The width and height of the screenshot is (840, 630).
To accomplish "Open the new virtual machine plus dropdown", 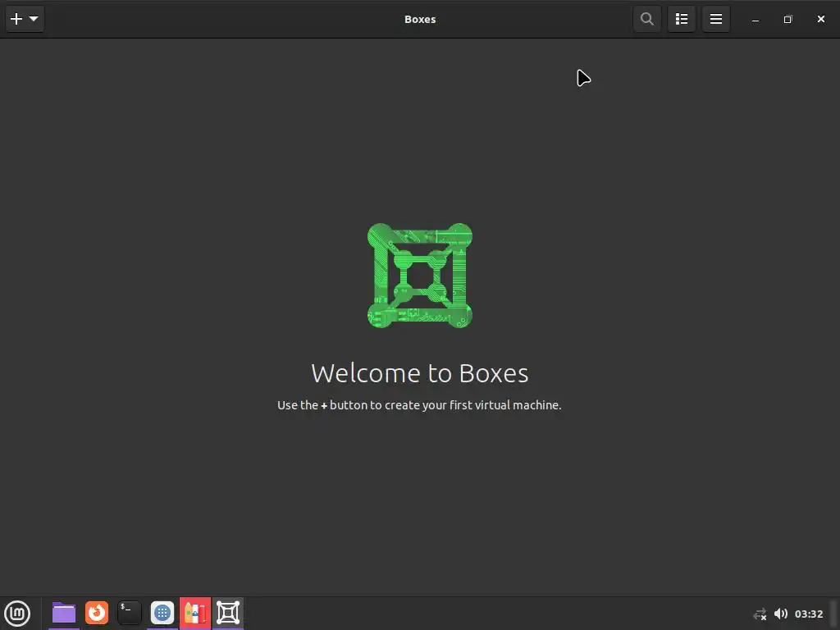I will pyautogui.click(x=25, y=20).
